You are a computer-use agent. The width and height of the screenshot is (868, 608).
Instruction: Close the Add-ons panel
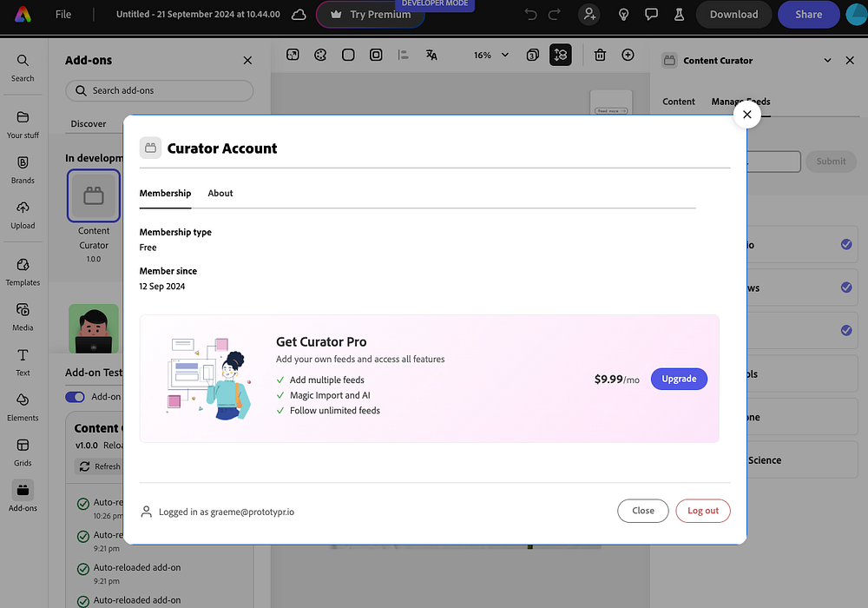pos(247,60)
